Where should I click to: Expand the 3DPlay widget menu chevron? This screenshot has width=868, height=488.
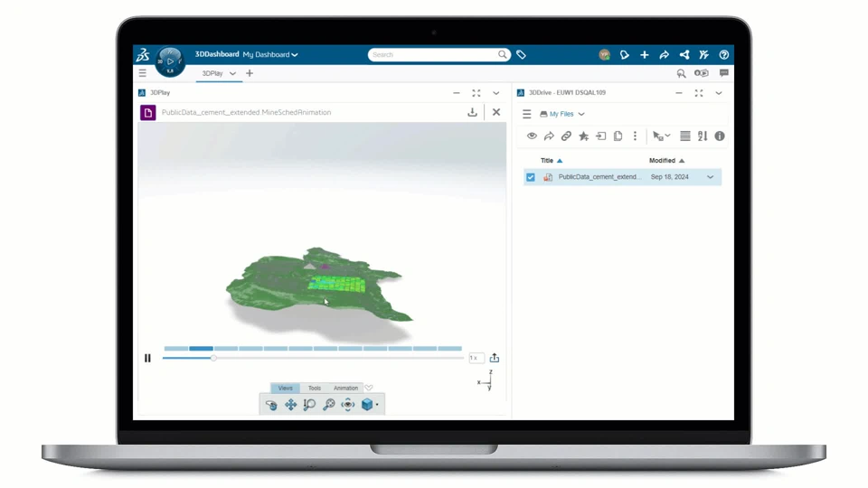pos(496,93)
